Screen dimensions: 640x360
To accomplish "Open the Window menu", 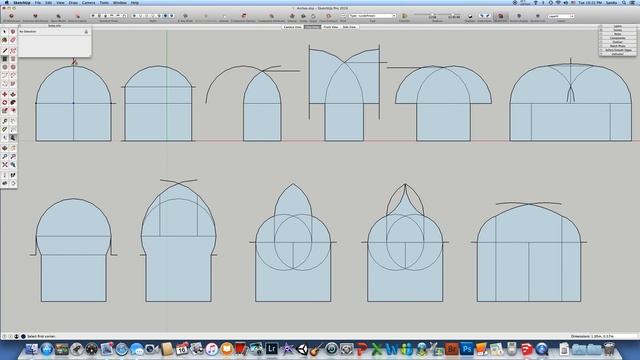I will pos(120,3).
